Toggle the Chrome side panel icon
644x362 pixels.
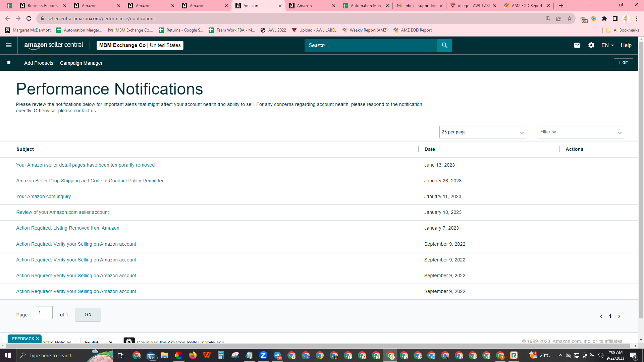pyautogui.click(x=615, y=18)
